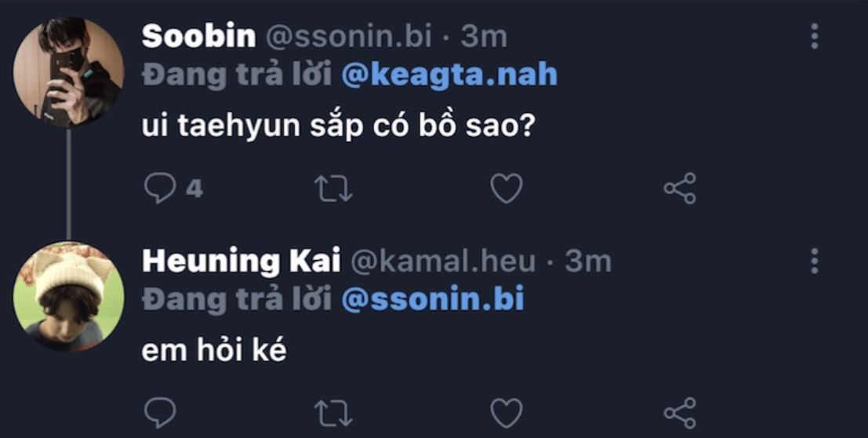Share Soobin's tweet
Viewport: 868px width, 438px height.
[x=679, y=189]
